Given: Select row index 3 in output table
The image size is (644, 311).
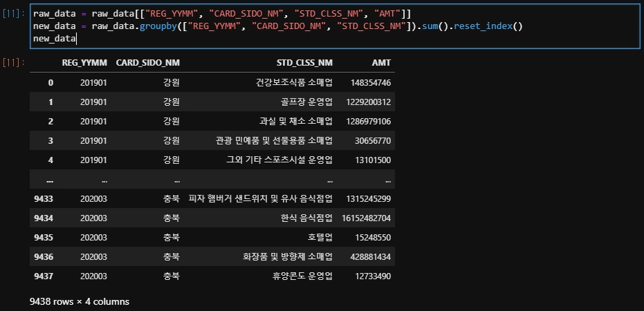Looking at the screenshot, I should click(x=50, y=141).
